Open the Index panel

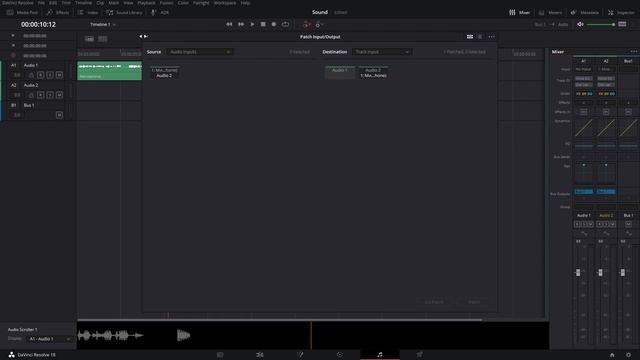(88, 13)
